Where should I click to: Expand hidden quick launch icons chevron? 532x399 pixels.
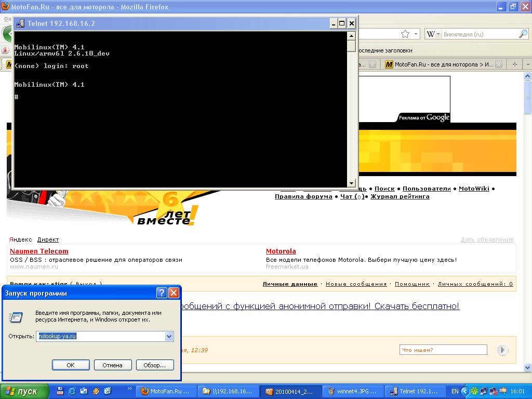(129, 389)
